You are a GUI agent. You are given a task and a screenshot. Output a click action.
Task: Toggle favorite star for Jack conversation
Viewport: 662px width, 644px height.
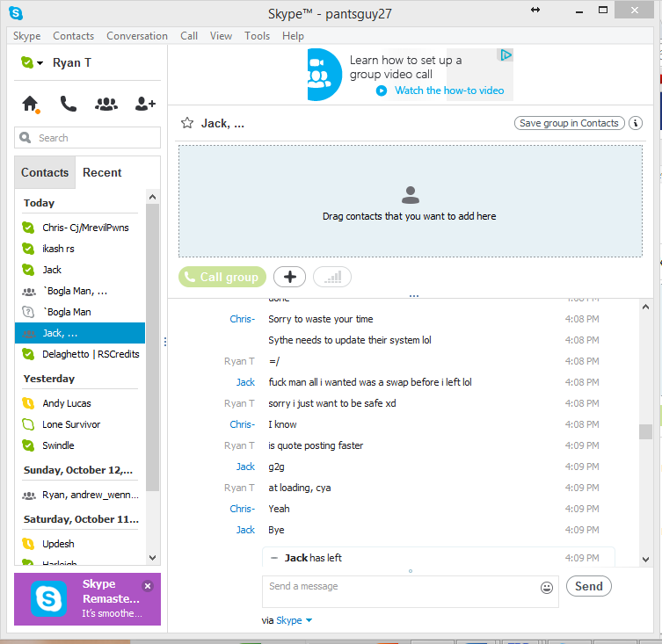[x=187, y=123]
